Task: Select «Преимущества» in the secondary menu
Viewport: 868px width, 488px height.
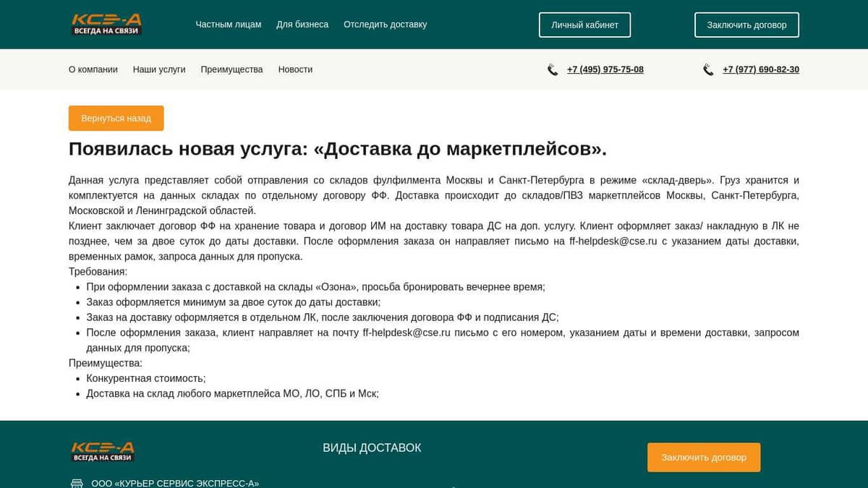Action: pos(231,70)
